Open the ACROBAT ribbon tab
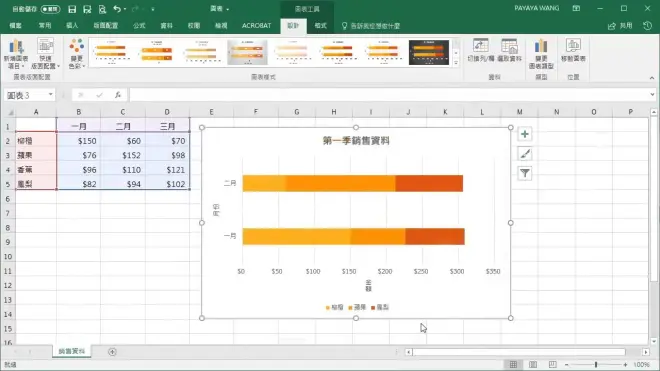660x371 pixels. click(x=256, y=26)
